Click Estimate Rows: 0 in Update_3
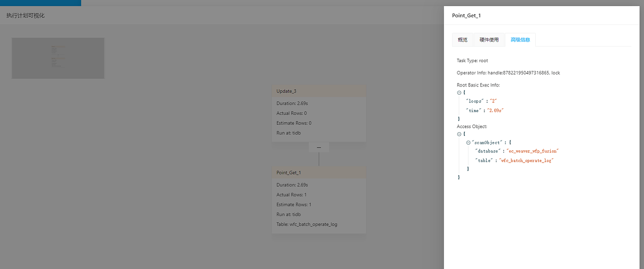Image resolution: width=644 pixels, height=269 pixels. (294, 123)
